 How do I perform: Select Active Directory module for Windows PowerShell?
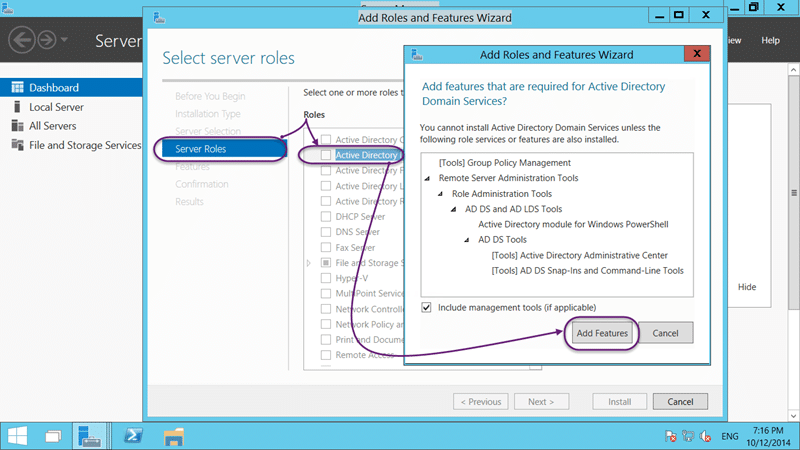573,224
